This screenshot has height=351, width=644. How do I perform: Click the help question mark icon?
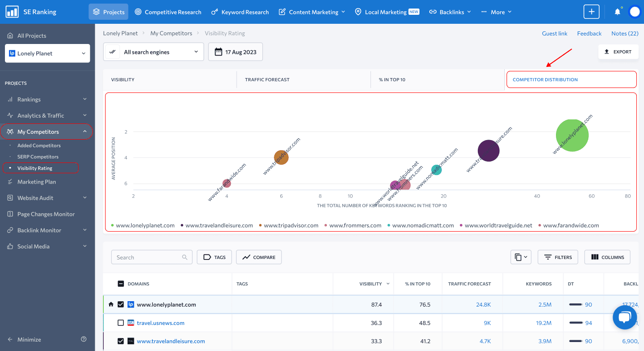click(84, 339)
